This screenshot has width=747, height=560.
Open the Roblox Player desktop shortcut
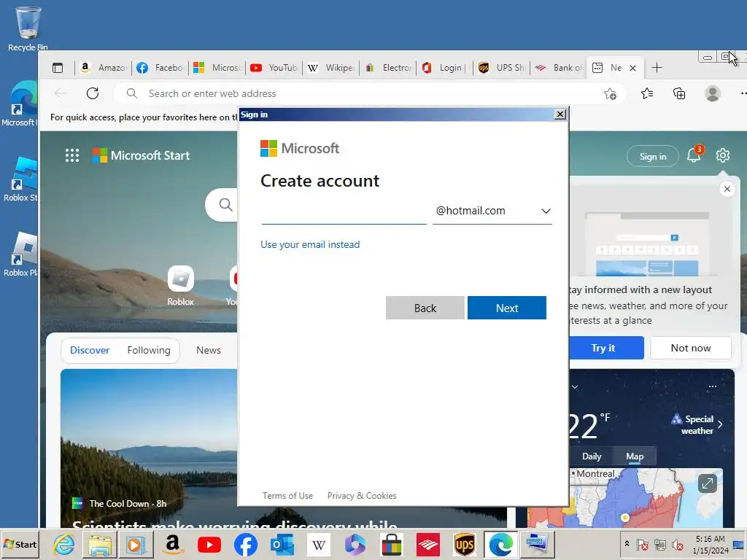pos(21,254)
